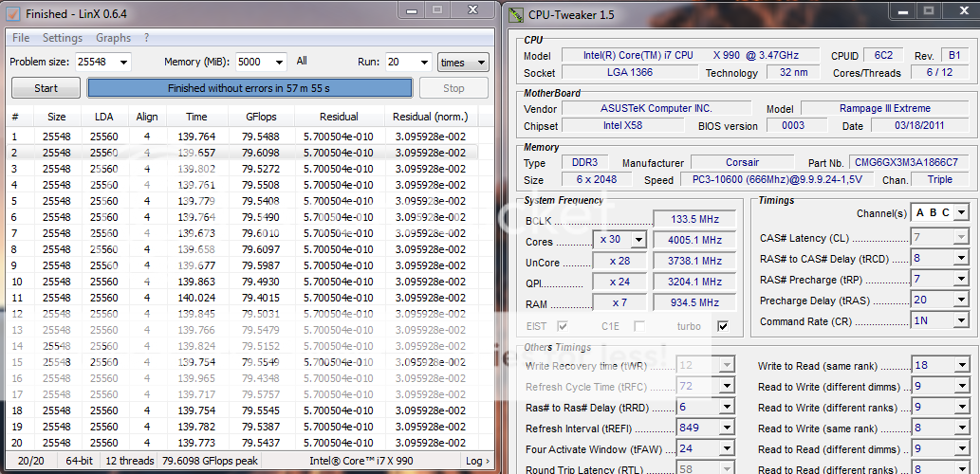This screenshot has height=474, width=980.
Task: Select run 16 GFlops value 79.4348
Action: click(261, 378)
